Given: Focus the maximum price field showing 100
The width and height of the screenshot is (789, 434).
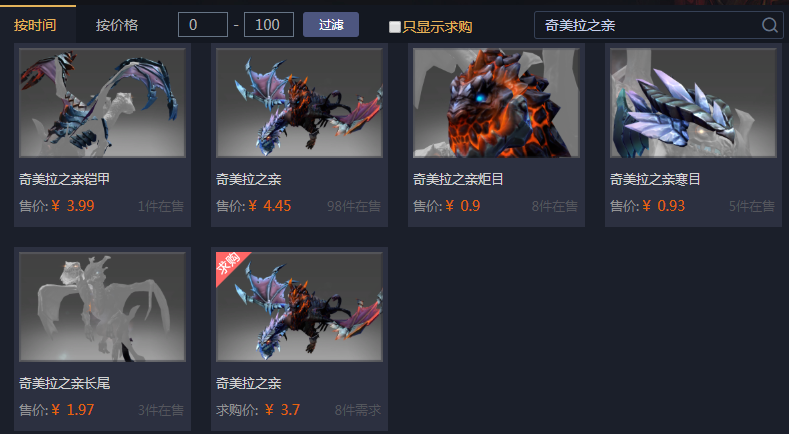Looking at the screenshot, I should pyautogui.click(x=269, y=25).
